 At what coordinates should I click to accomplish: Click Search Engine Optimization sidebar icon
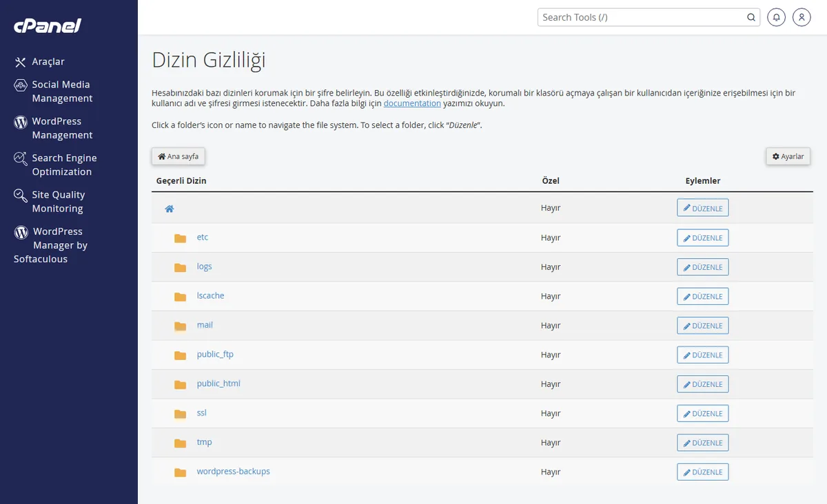pyautogui.click(x=21, y=158)
